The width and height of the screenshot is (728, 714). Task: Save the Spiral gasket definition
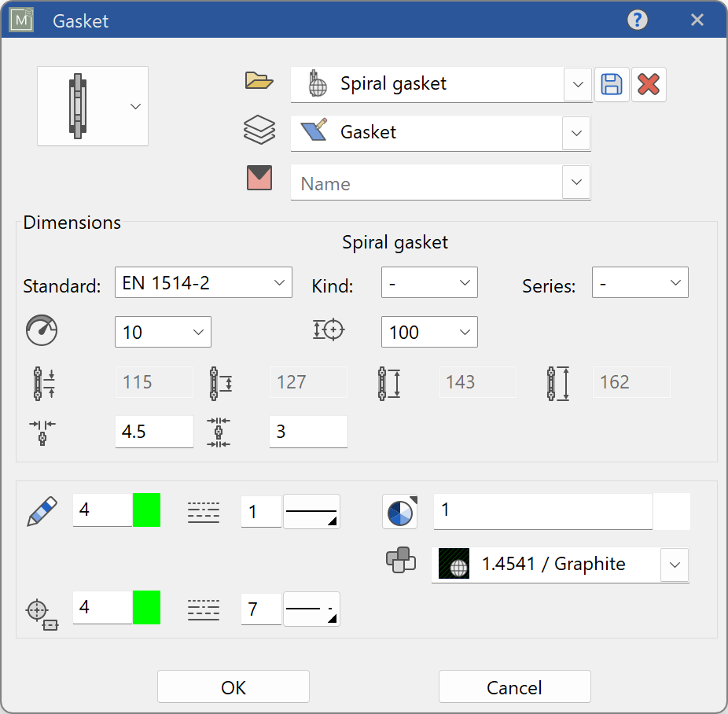[x=612, y=85]
